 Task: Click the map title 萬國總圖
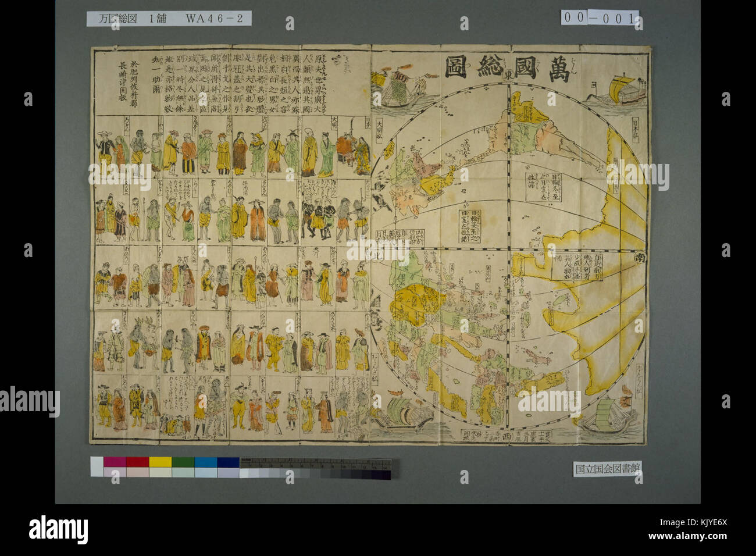tap(508, 69)
